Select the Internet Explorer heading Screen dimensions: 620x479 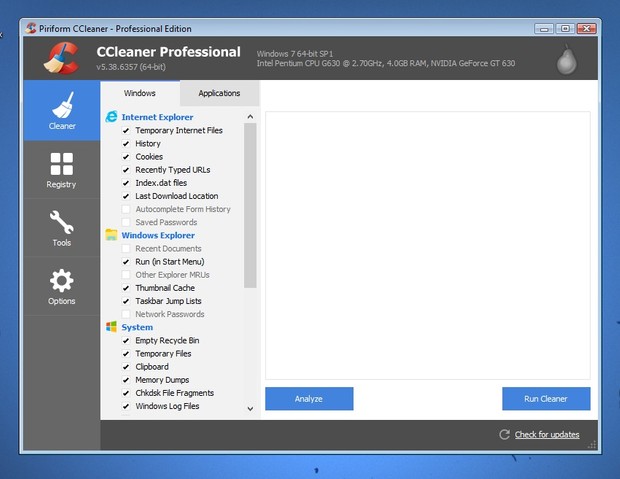157,117
